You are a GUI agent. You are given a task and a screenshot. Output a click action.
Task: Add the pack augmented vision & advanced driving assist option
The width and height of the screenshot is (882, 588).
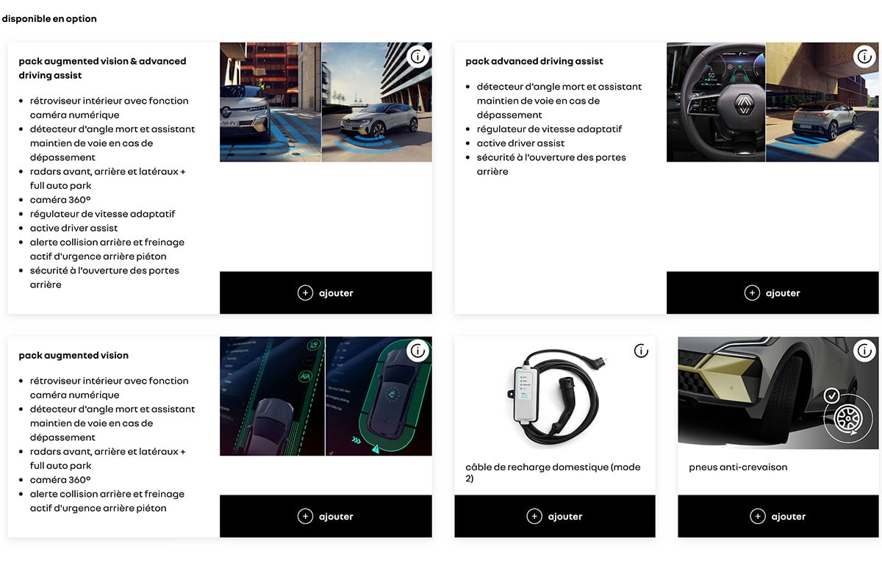[x=326, y=293]
